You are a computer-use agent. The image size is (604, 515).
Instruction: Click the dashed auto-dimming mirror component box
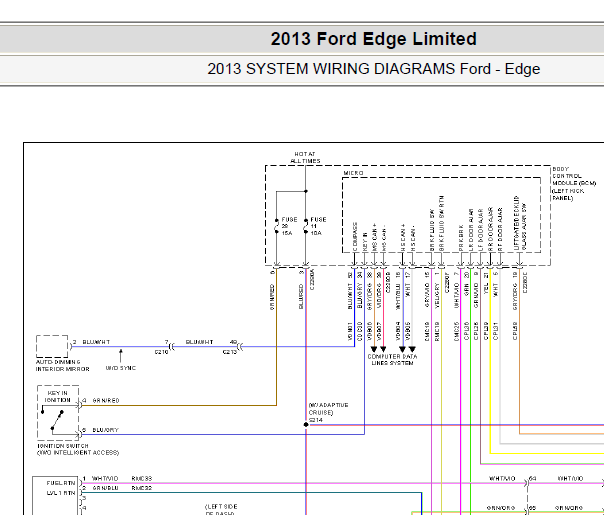[x=52, y=346]
